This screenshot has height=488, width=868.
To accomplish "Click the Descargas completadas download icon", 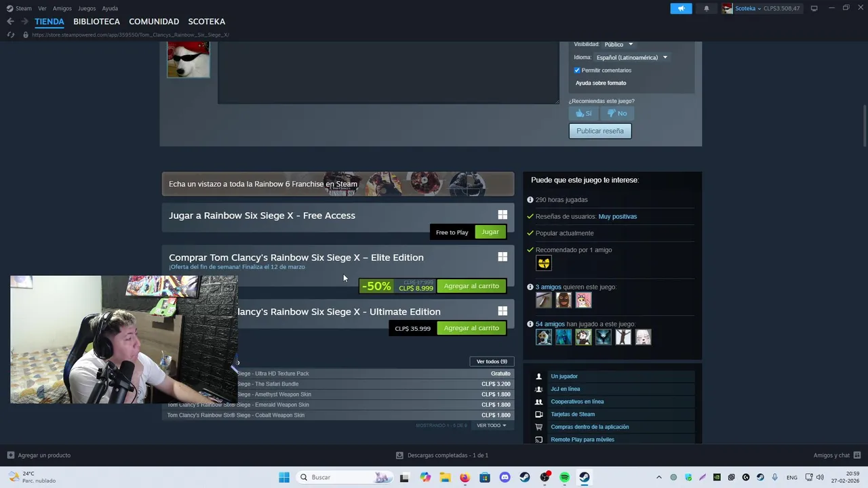I will coord(399,455).
